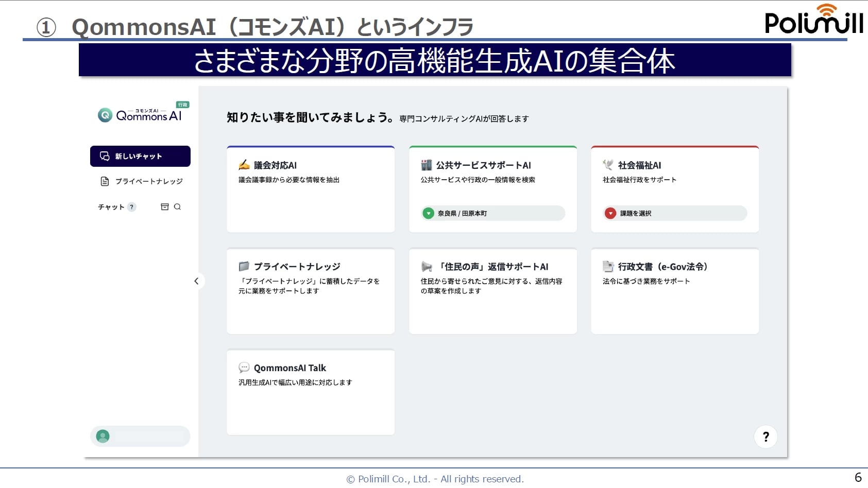Open the floating help question mark button

(765, 437)
